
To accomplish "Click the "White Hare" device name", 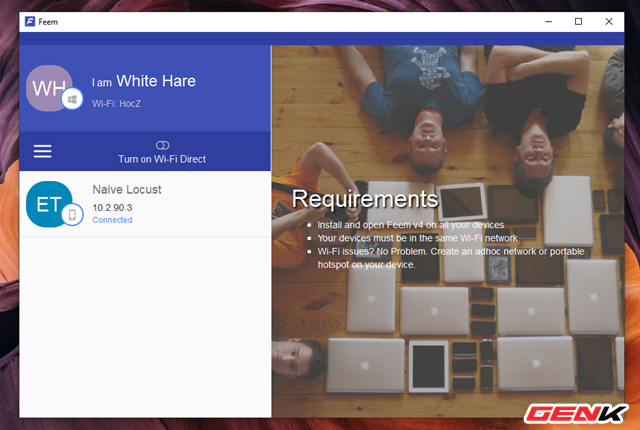I will click(x=156, y=81).
